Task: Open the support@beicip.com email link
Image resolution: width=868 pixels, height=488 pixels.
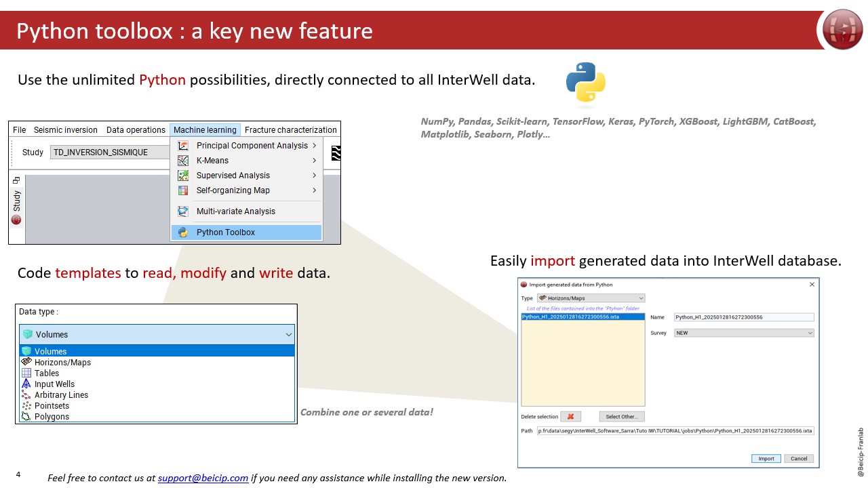Action: [x=203, y=478]
